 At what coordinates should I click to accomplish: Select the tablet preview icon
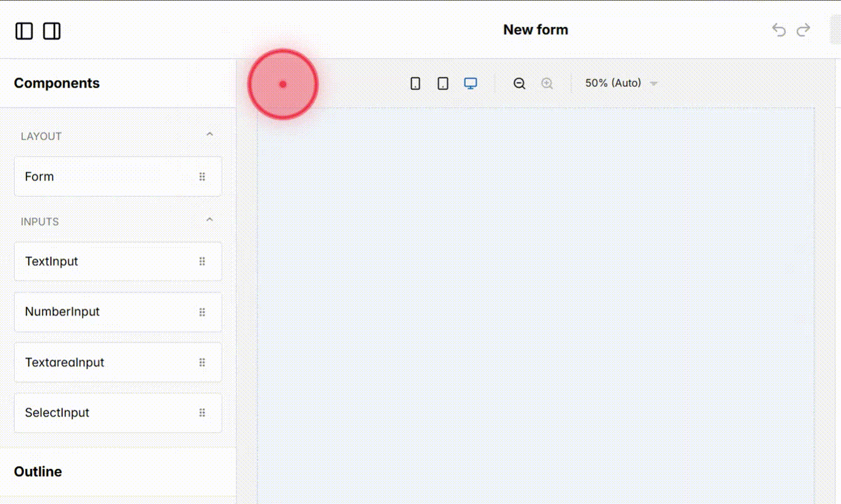(x=442, y=83)
